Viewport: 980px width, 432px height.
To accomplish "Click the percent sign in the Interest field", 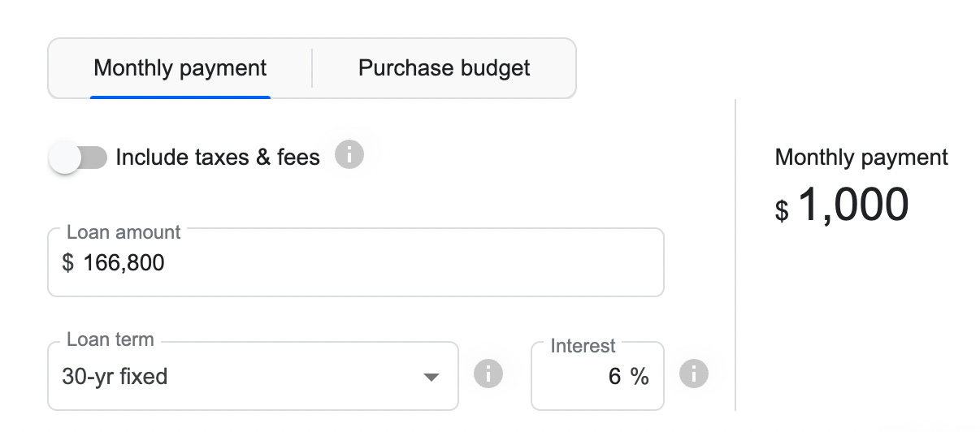I will pyautogui.click(x=640, y=377).
